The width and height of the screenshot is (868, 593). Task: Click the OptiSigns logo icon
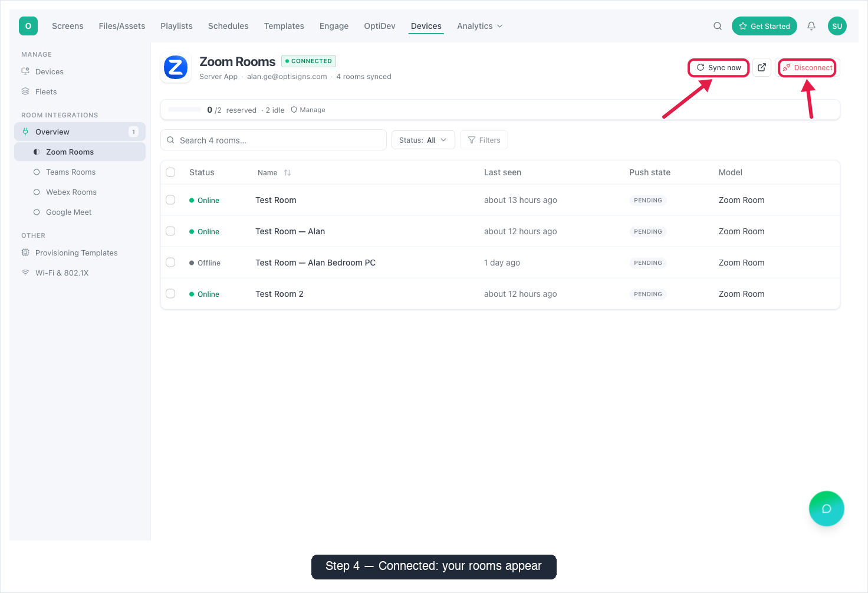pos(28,26)
